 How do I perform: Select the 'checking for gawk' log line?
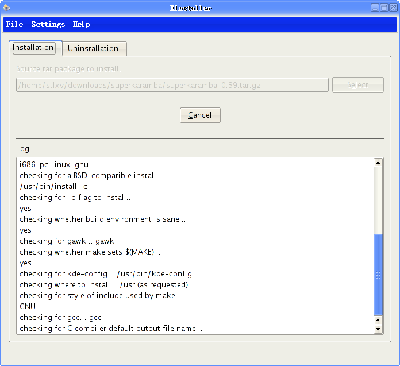coord(67,241)
